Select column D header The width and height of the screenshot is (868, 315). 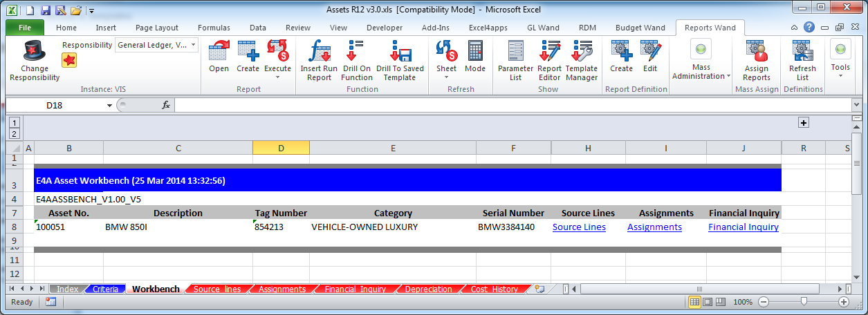pos(281,147)
